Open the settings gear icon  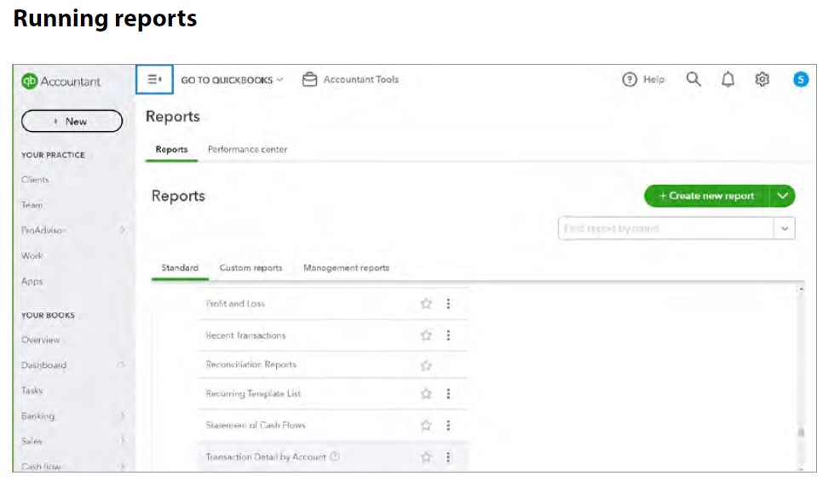[x=762, y=79]
